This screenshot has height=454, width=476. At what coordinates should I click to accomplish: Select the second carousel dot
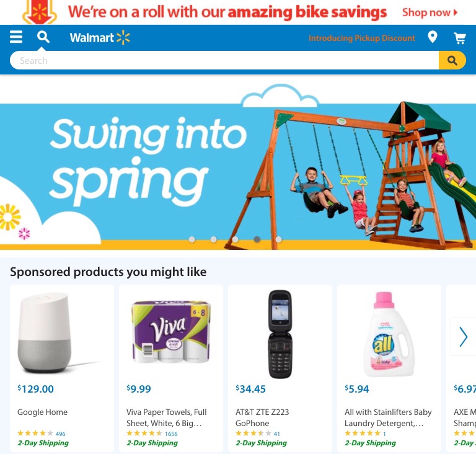click(214, 239)
